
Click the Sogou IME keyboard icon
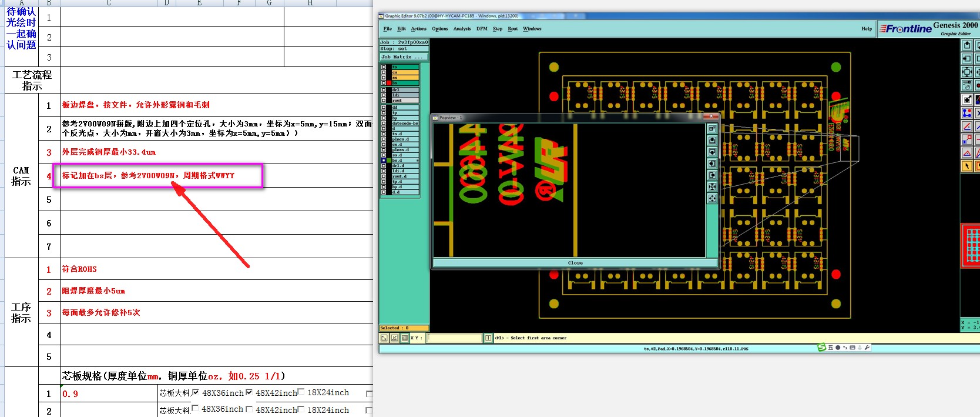[x=853, y=347]
